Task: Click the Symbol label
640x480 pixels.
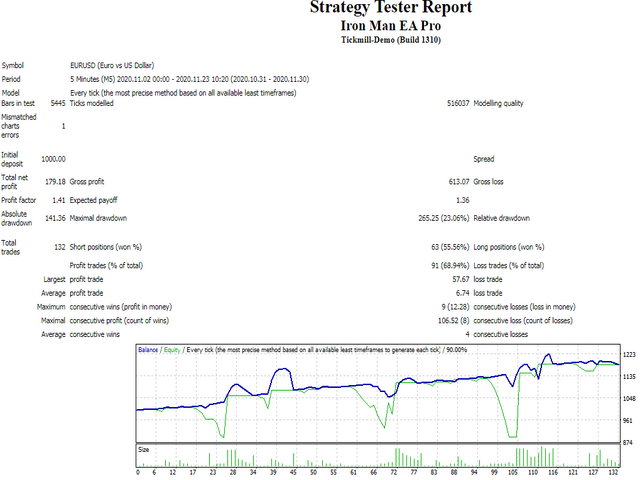Action: (12, 65)
